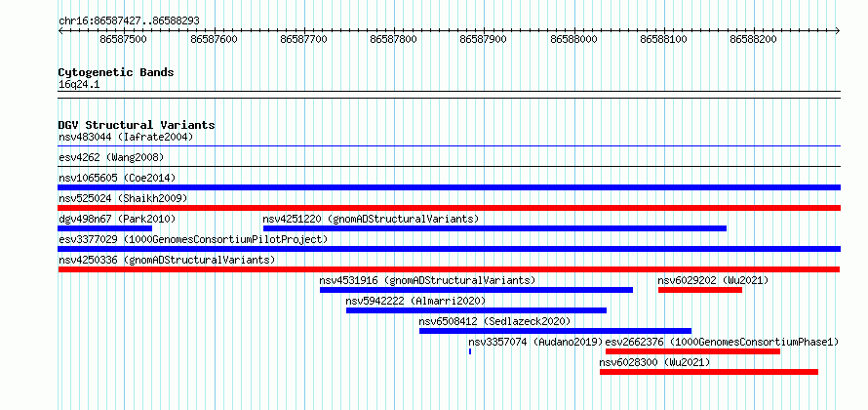The height and width of the screenshot is (410, 868).
Task: Click the chr16:86587427..86588293 region label
Action: click(x=129, y=21)
